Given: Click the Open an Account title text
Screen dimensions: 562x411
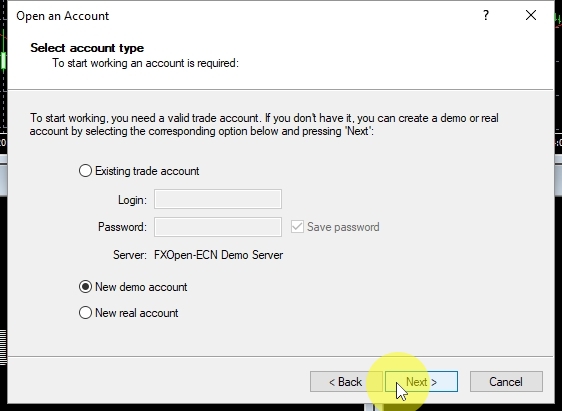Looking at the screenshot, I should point(62,16).
